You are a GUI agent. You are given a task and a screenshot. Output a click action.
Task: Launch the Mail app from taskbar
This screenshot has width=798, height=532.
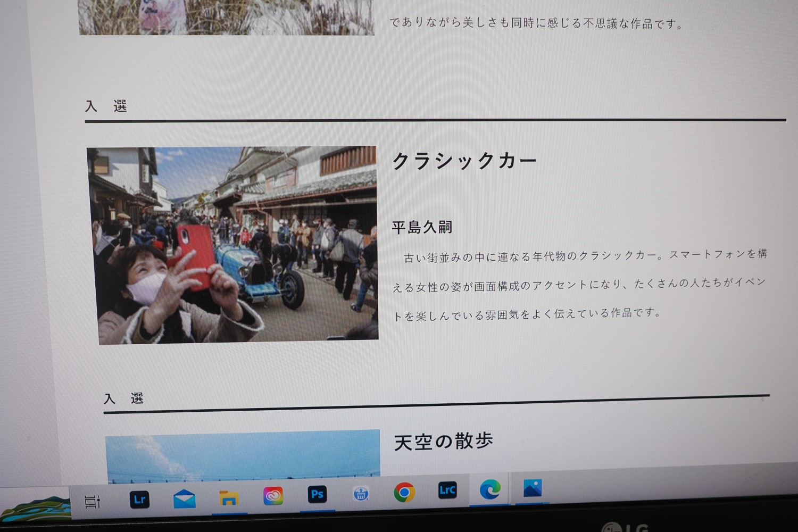click(184, 499)
